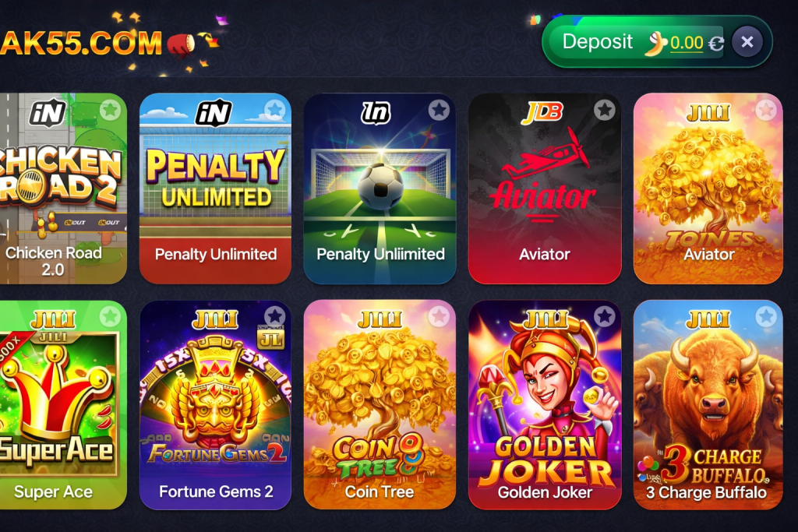
Task: Toggle favorite star on Penalty Unlimited iN card
Action: pos(275,109)
